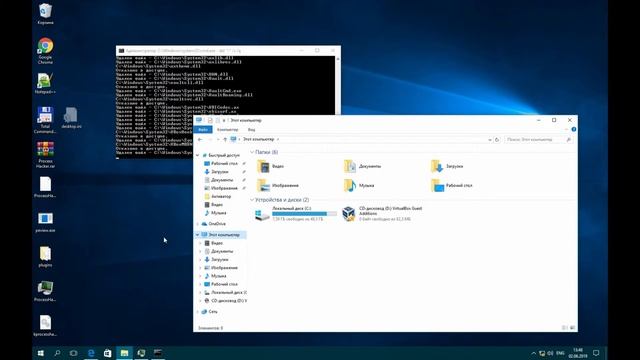Select Загрузки under Быстрый доступ
This screenshot has height=360, width=640.
[216, 172]
